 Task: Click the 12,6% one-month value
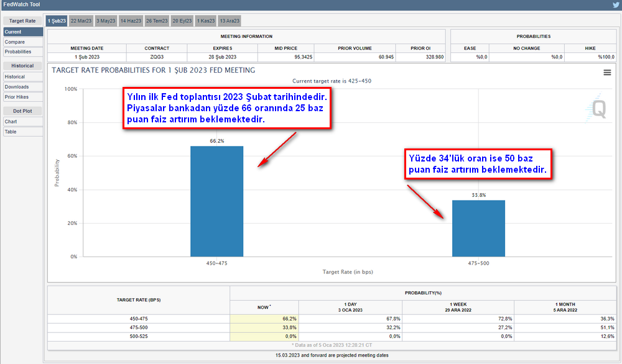click(607, 336)
